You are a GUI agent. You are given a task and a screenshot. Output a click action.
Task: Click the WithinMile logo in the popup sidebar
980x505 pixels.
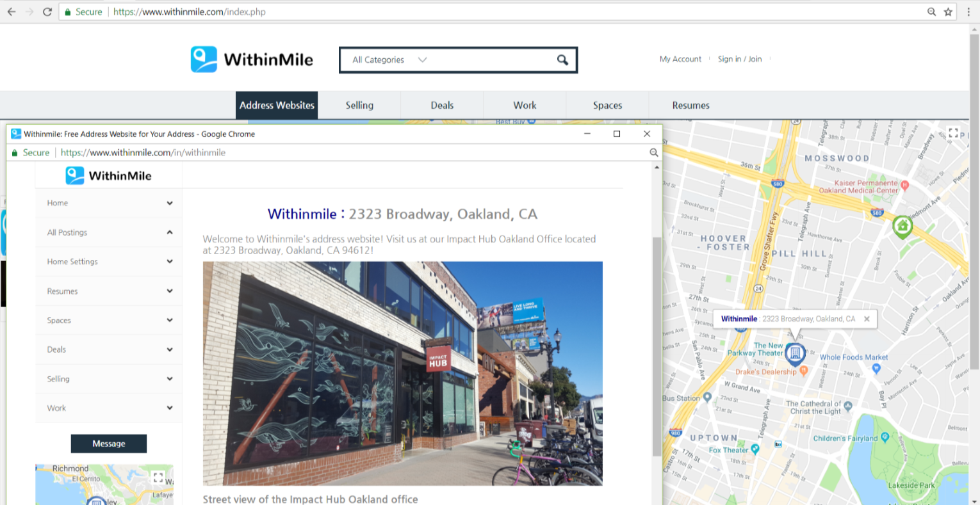tap(109, 176)
